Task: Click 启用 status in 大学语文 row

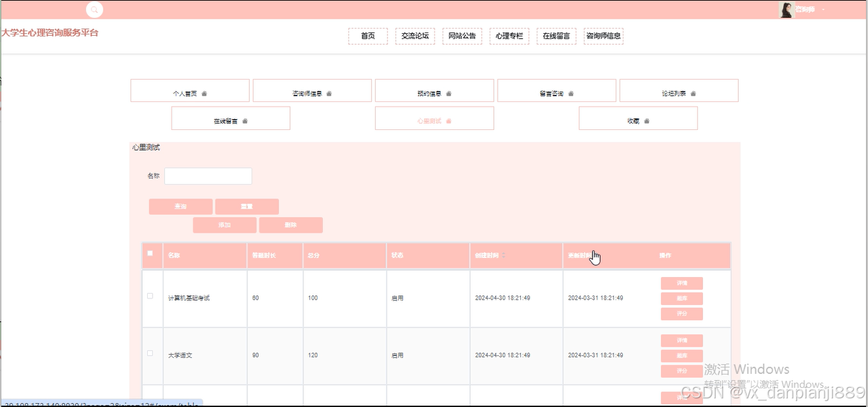Action: tap(398, 355)
